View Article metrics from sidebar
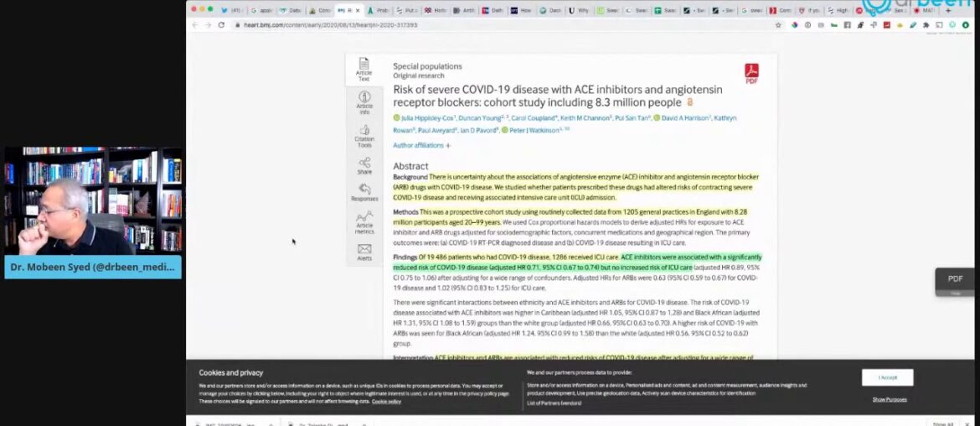The height and width of the screenshot is (426, 980). (x=364, y=222)
